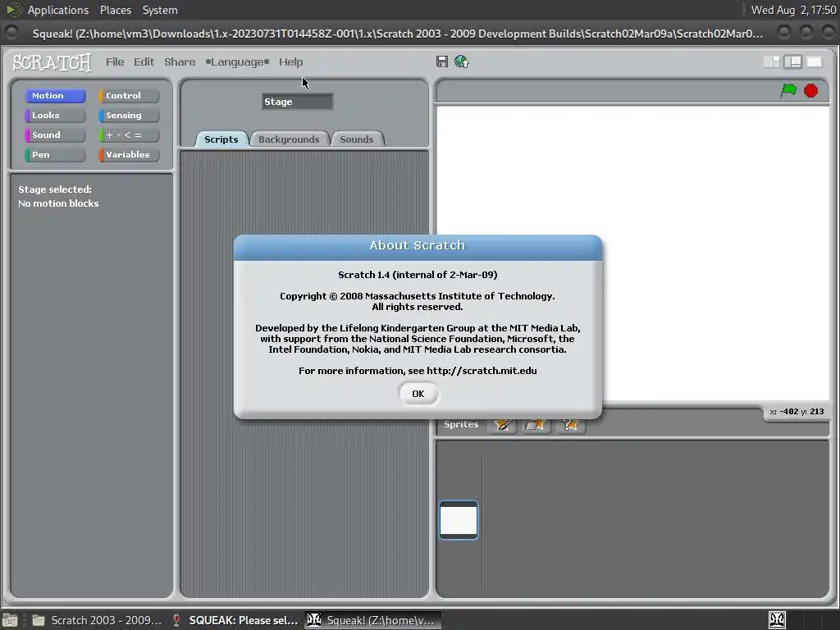Paint a new sprite icon
This screenshot has width=840, height=630.
(x=503, y=425)
